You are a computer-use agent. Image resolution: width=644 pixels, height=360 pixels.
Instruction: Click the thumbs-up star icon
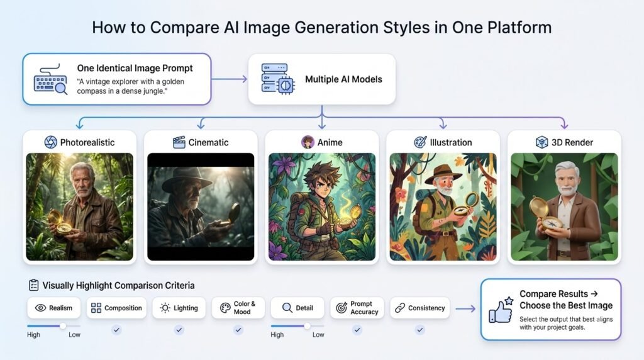click(x=501, y=310)
